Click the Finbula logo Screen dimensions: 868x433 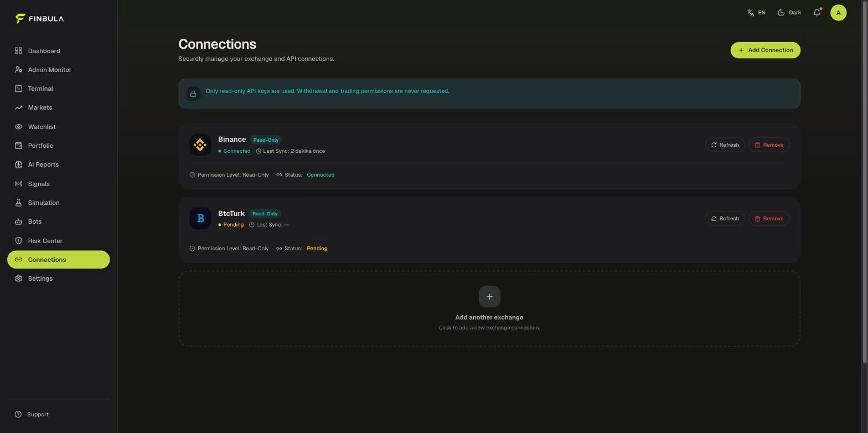click(x=39, y=19)
